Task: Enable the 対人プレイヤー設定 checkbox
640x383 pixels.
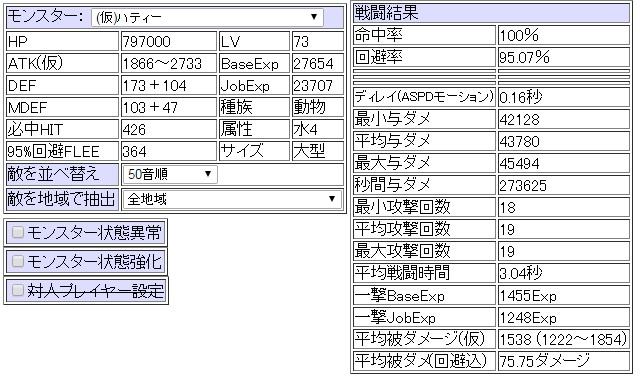Action: coord(18,290)
